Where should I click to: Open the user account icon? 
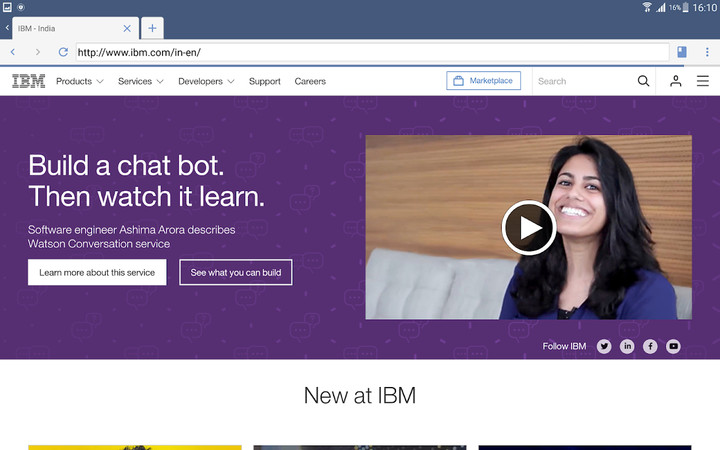tap(676, 81)
